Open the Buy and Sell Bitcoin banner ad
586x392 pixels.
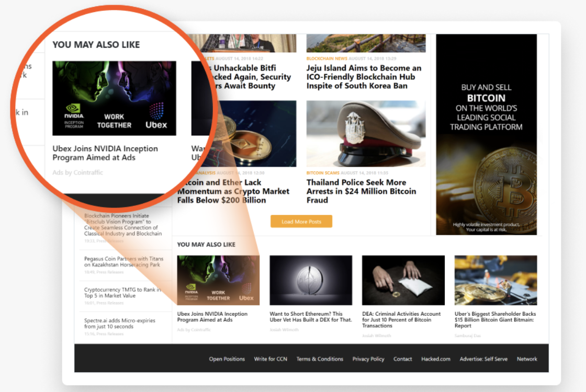pos(486,134)
